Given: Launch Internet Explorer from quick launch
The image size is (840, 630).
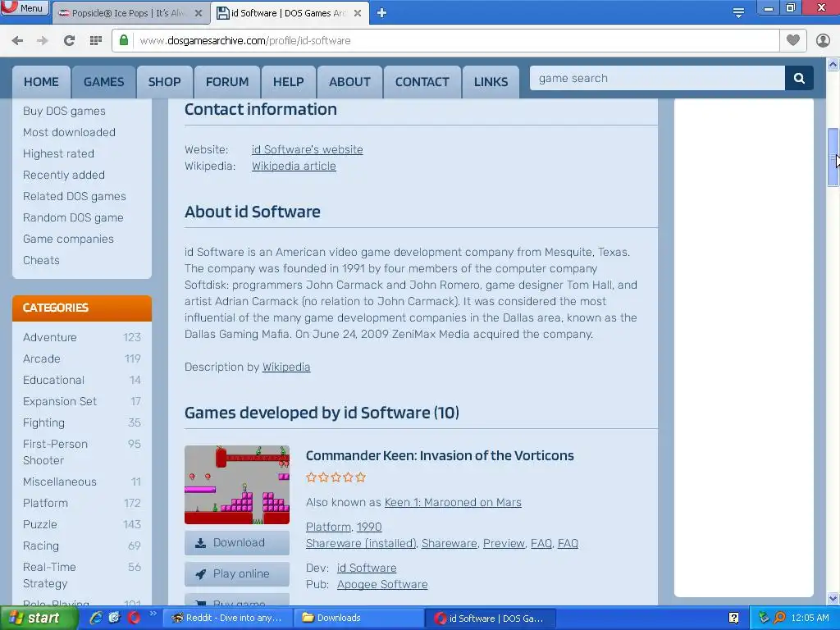Looking at the screenshot, I should (x=96, y=618).
